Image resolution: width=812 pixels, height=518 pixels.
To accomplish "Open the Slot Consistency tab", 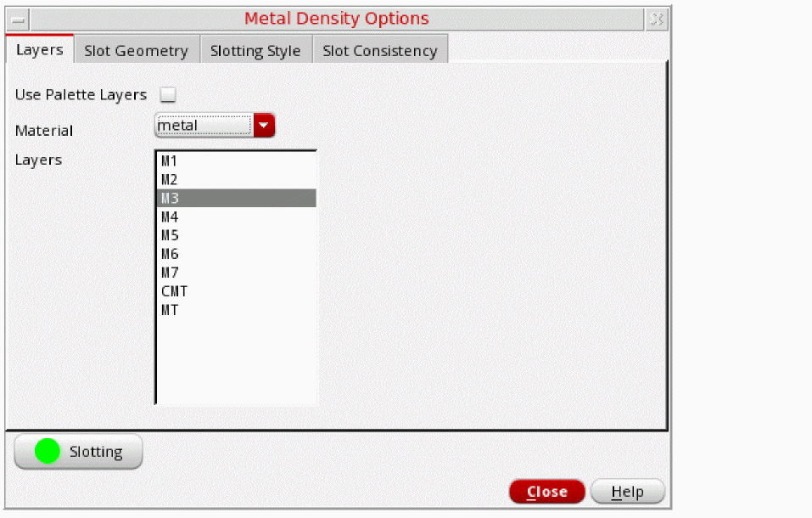I will (x=380, y=50).
